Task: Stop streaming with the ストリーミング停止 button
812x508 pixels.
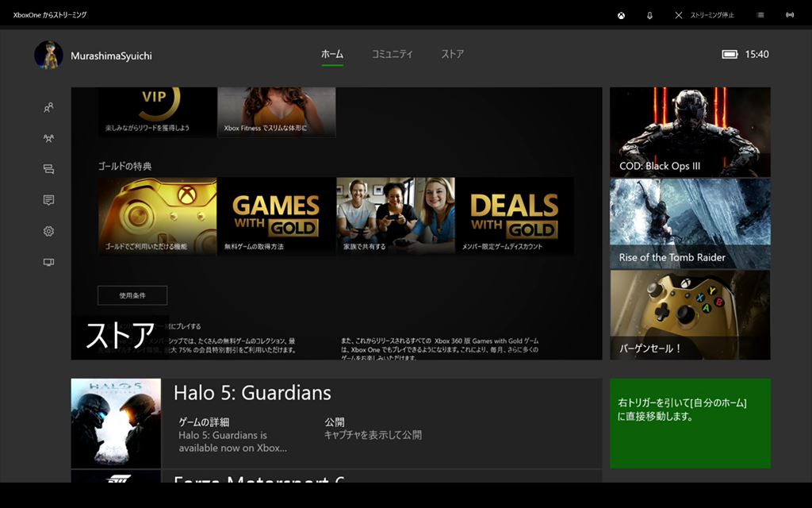Action: point(705,15)
